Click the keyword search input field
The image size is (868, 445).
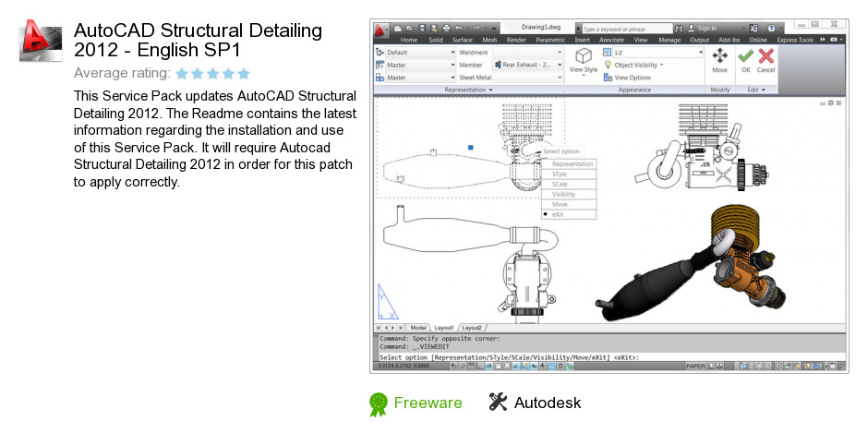(625, 29)
